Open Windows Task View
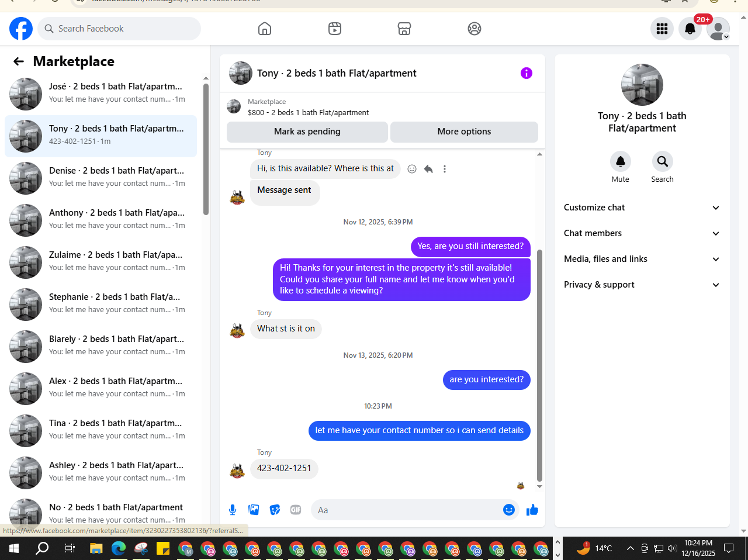The image size is (748, 560). tap(70, 548)
